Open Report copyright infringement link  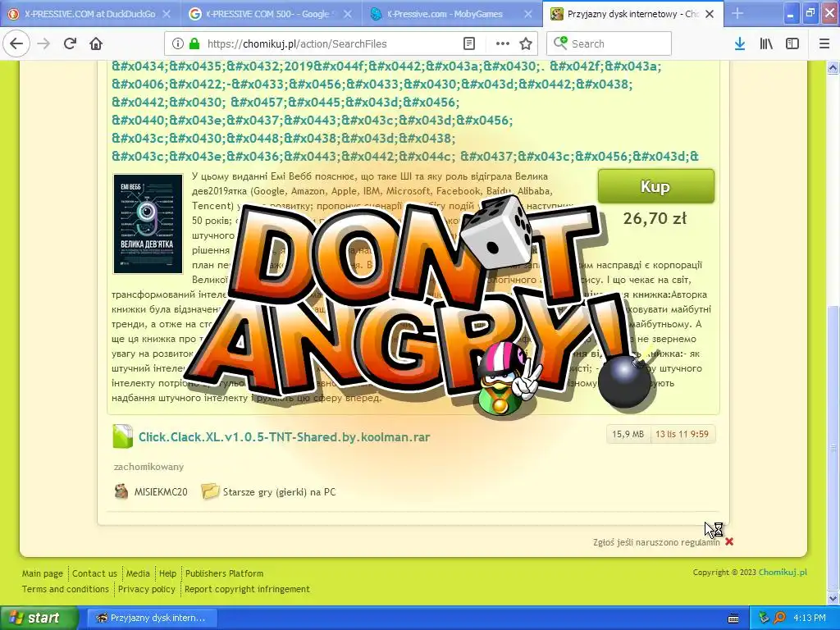247,589
